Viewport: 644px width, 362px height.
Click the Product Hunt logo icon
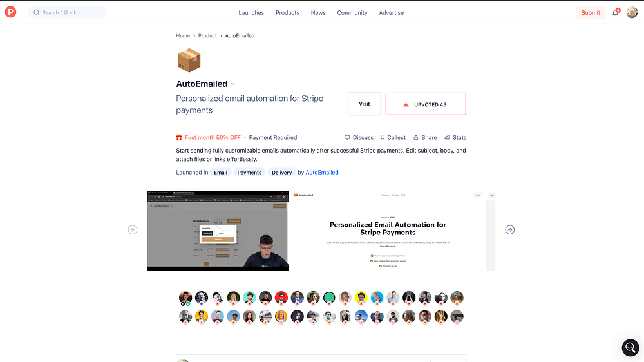click(x=11, y=12)
